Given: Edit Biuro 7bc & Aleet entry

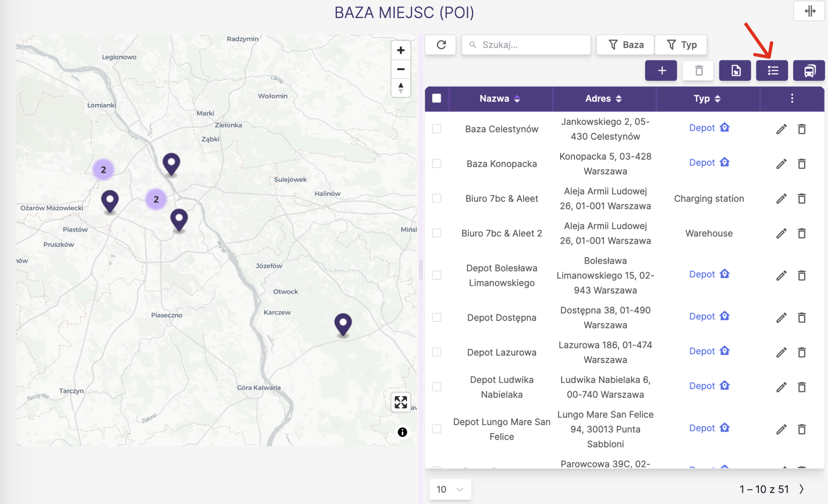Looking at the screenshot, I should [x=782, y=199].
